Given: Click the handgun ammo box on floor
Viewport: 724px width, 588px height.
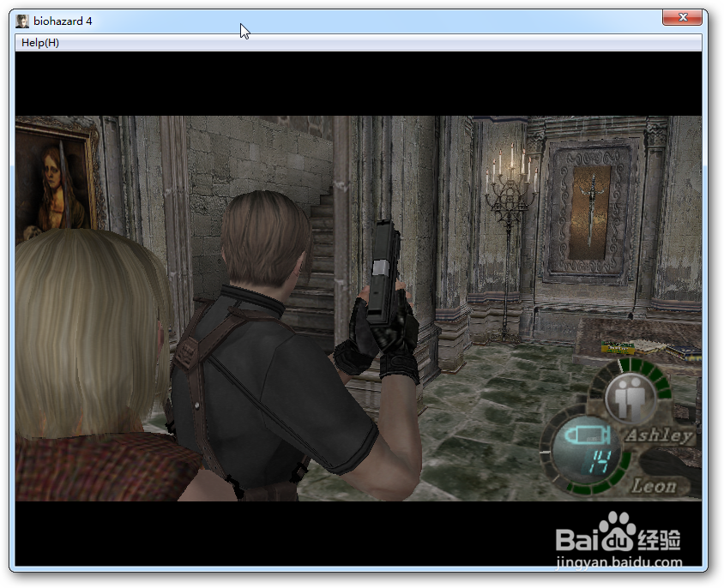Looking at the screenshot, I should click(619, 347).
